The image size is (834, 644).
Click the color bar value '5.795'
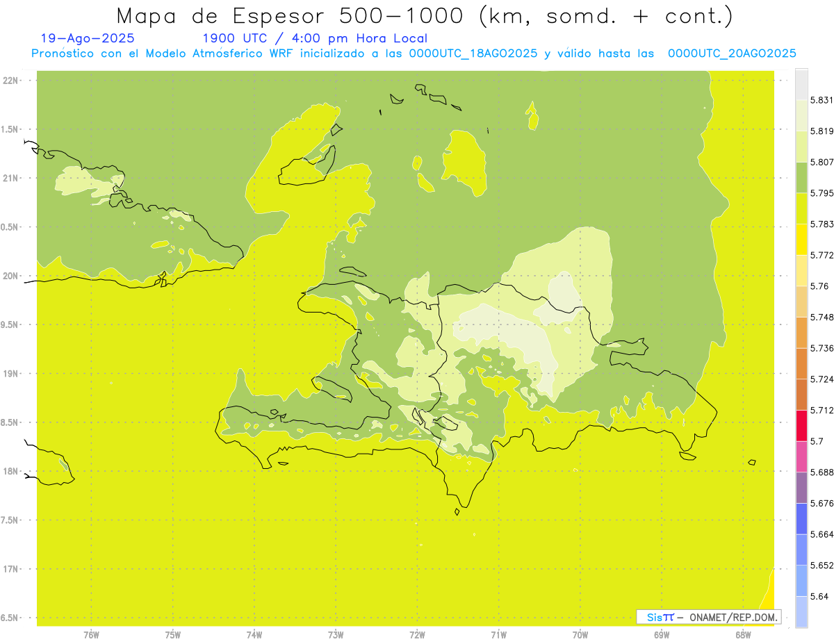[x=822, y=193]
